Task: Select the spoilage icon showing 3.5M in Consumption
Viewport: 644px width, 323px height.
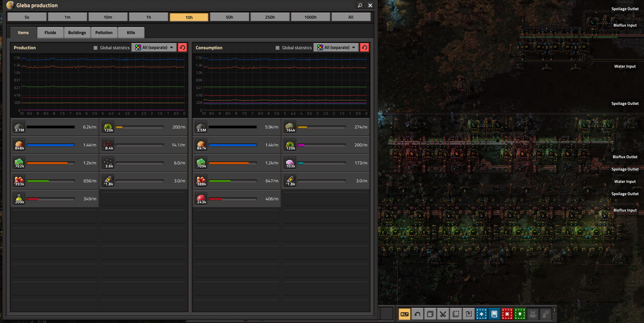Action: tap(201, 127)
